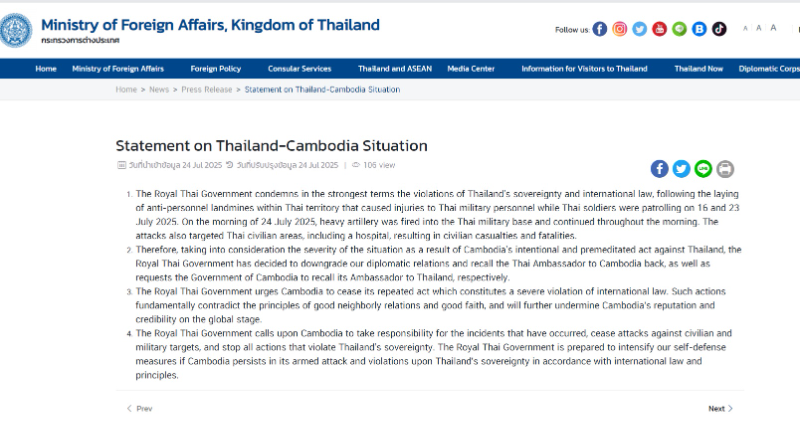Print the statement using the printer icon

tap(725, 169)
